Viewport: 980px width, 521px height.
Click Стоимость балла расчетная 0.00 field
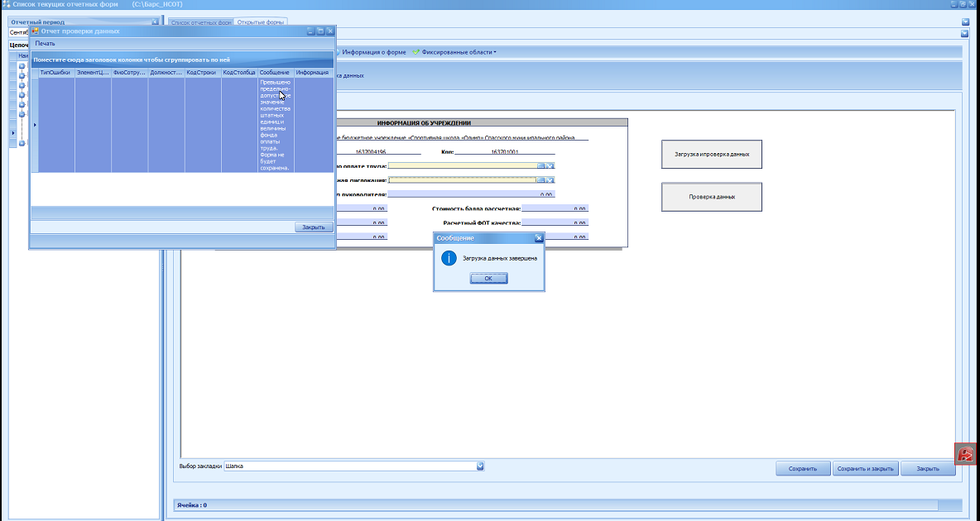click(x=555, y=208)
